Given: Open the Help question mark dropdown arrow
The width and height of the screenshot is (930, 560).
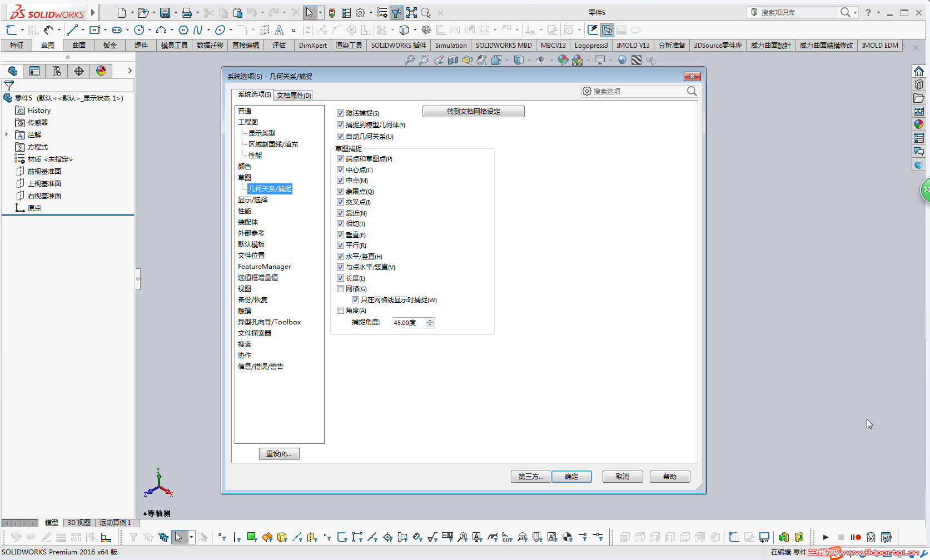Looking at the screenshot, I should click(x=879, y=12).
